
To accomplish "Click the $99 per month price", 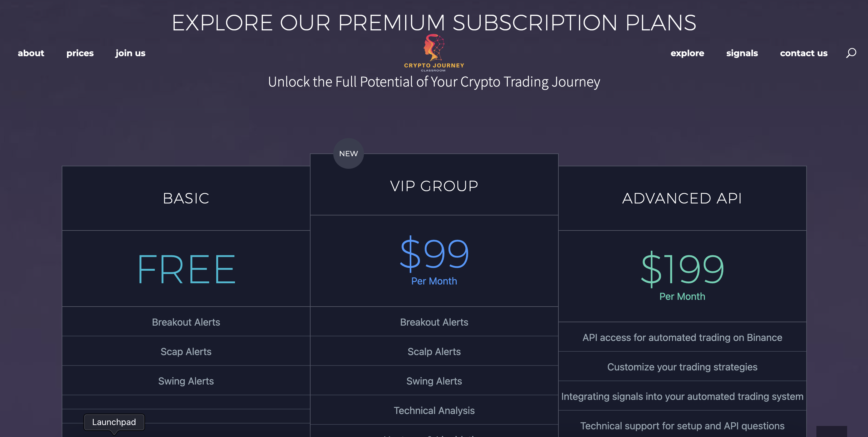I will tap(434, 260).
